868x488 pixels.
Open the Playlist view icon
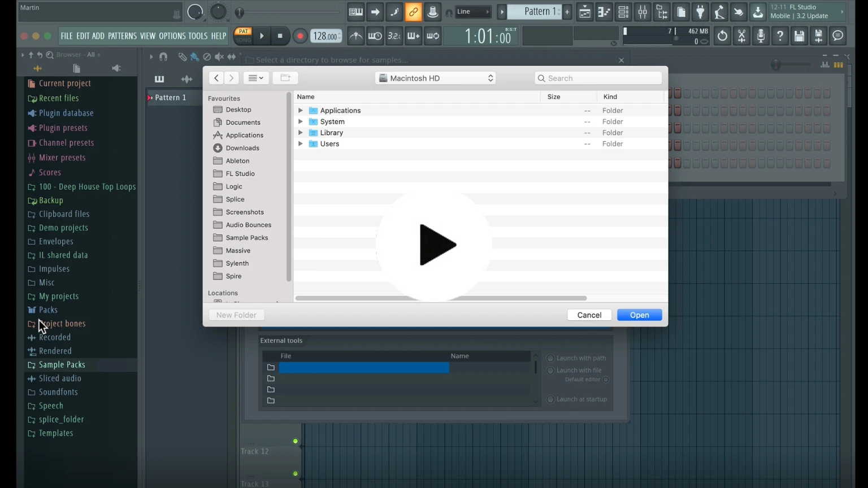tap(585, 12)
